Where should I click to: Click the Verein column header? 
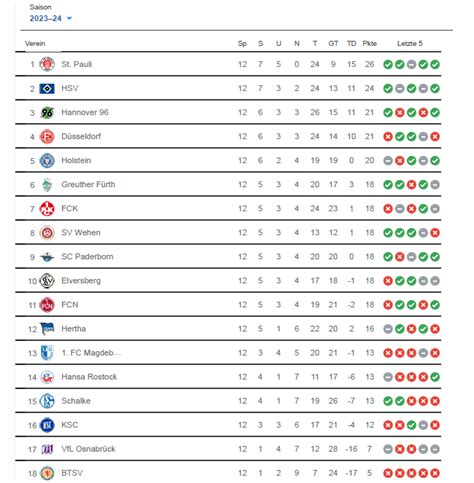tap(35, 43)
